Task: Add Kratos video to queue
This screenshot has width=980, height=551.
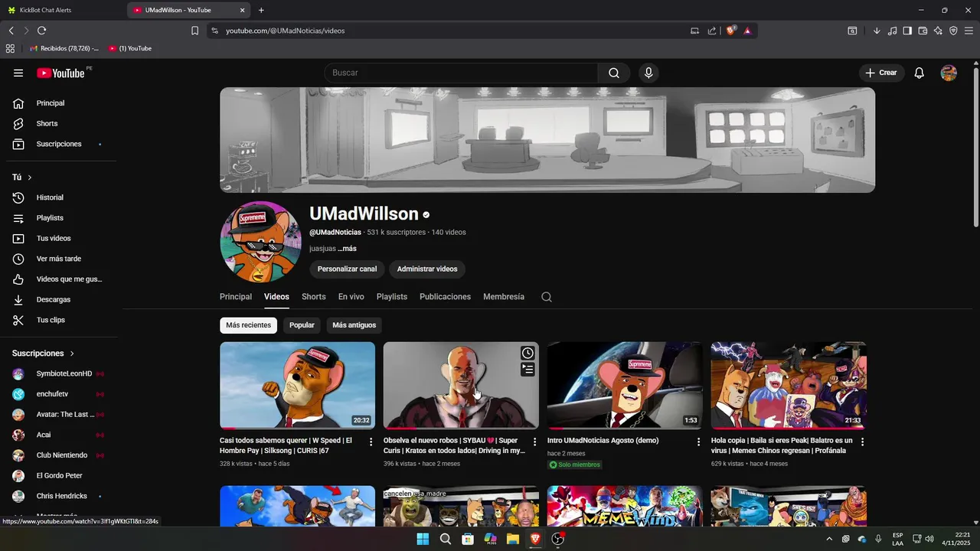Action: click(x=528, y=369)
